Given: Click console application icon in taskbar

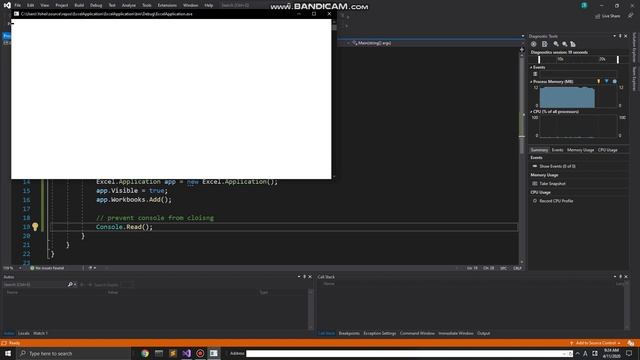Looking at the screenshot, I should pos(214,353).
